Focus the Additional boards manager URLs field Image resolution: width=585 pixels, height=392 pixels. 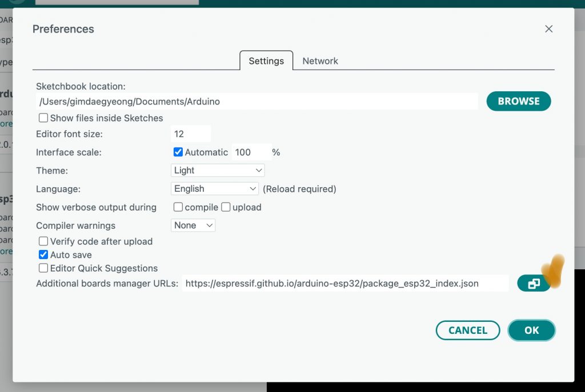(344, 284)
